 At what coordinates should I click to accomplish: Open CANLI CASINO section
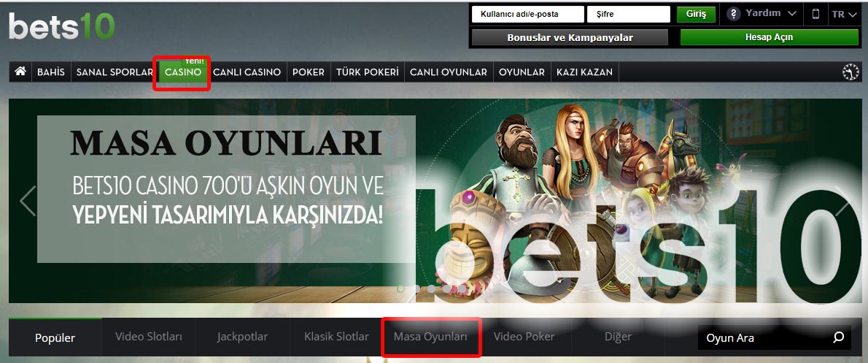pyautogui.click(x=247, y=72)
